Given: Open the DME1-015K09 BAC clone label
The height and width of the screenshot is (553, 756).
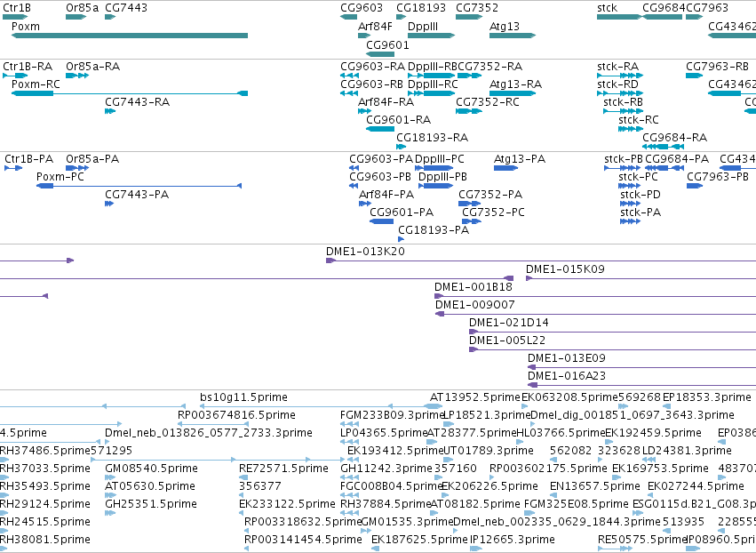Looking at the screenshot, I should pyautogui.click(x=565, y=269).
